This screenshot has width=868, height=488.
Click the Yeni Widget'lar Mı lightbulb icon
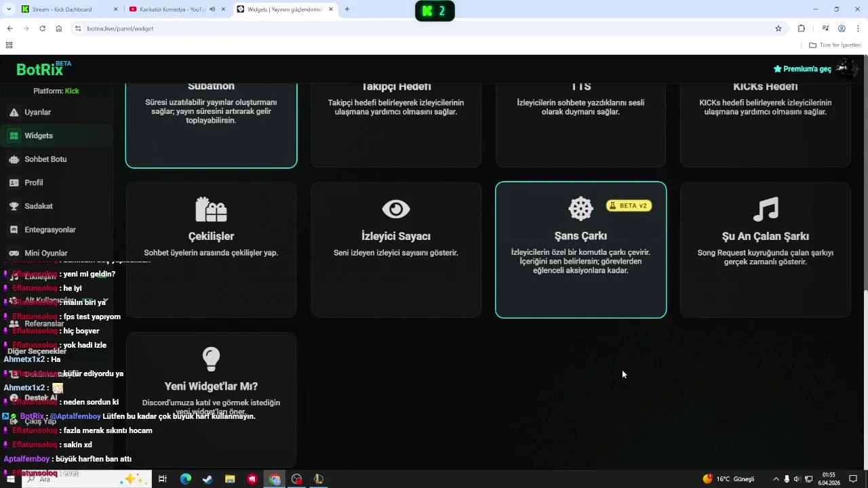(x=212, y=359)
